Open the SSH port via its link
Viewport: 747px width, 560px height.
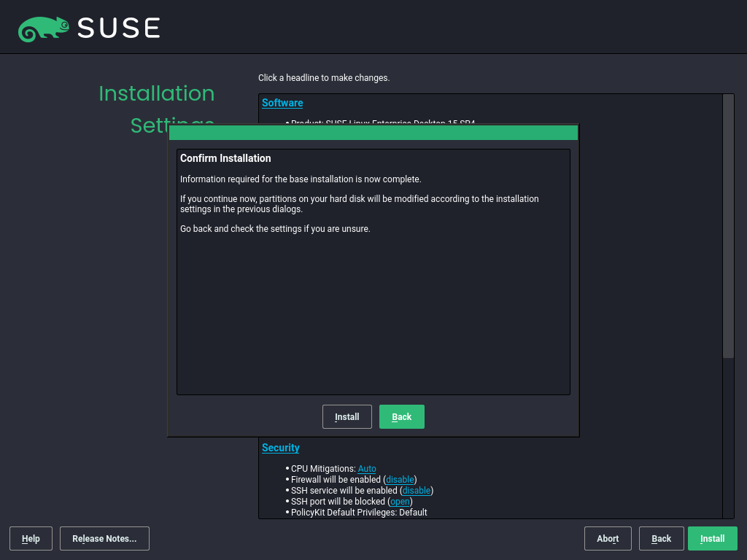400,502
